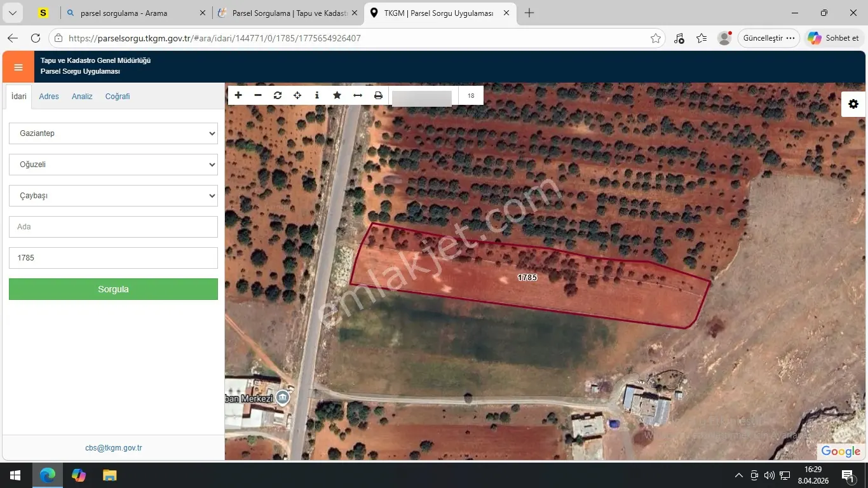
Task: Open File Explorer from the taskbar
Action: (110, 475)
